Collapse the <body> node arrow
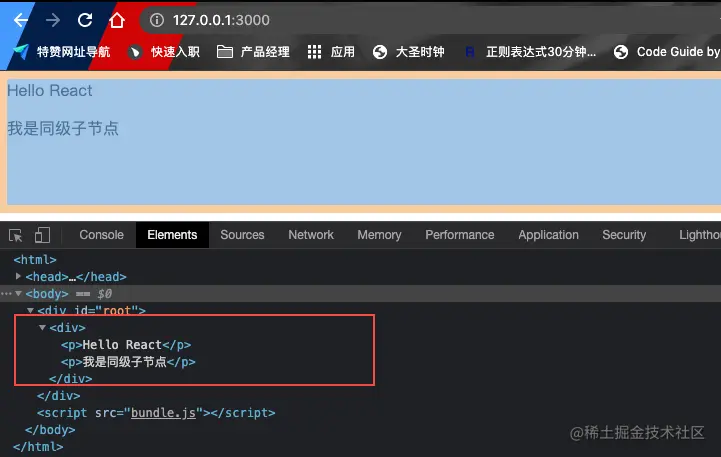Screen dimensions: 721x457 click(x=18, y=293)
